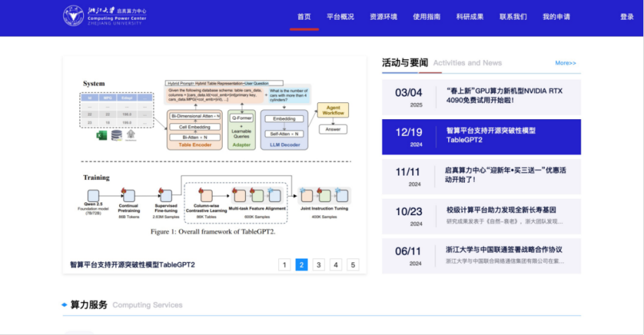644x335 pixels.
Task: Go to 我的申请 page
Action: (x=557, y=17)
